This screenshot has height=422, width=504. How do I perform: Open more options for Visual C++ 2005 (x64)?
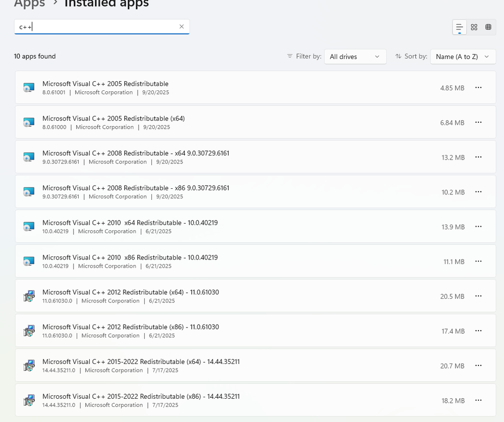478,123
